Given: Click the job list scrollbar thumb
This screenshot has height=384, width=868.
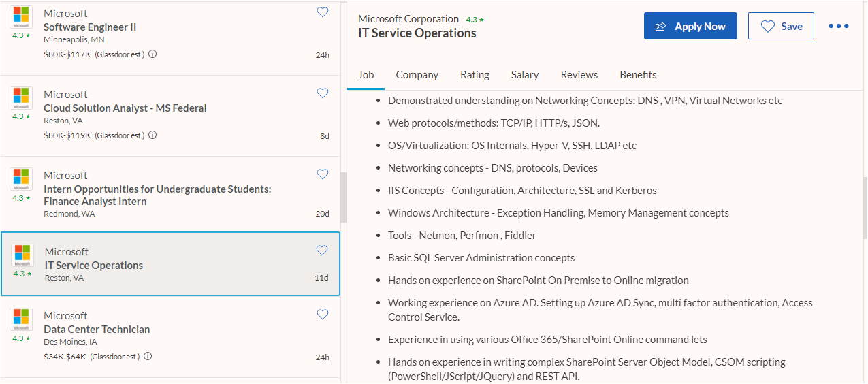Looking at the screenshot, I should click(344, 197).
